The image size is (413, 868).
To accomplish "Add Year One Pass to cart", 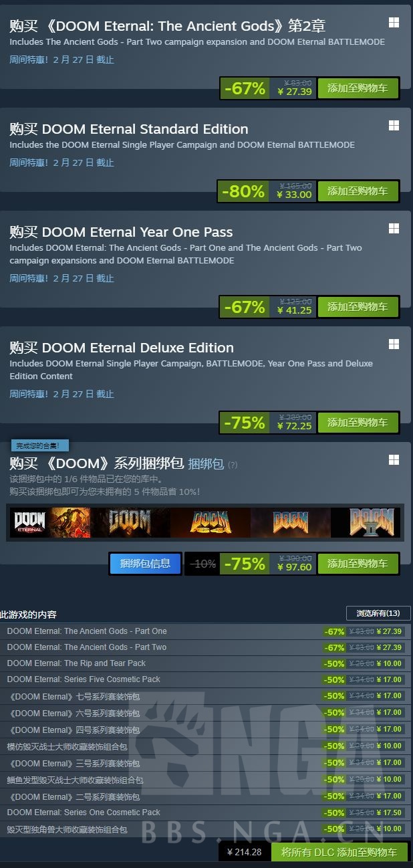I will tap(358, 307).
